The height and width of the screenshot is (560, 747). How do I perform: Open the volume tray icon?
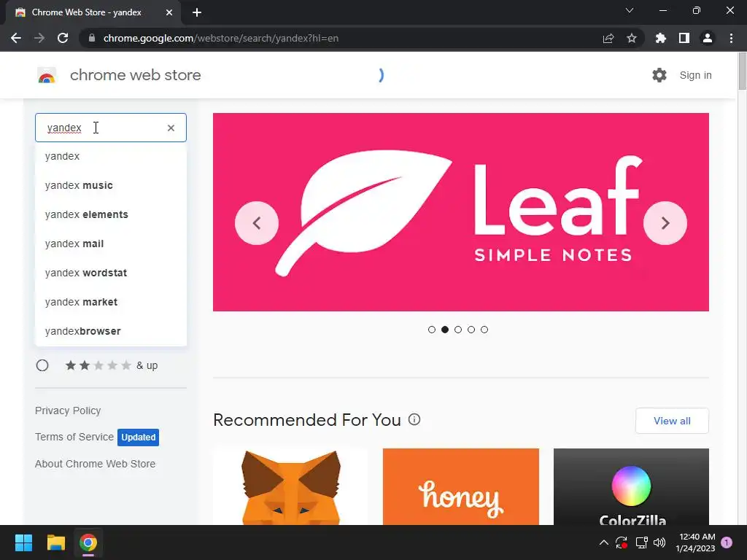(x=659, y=542)
